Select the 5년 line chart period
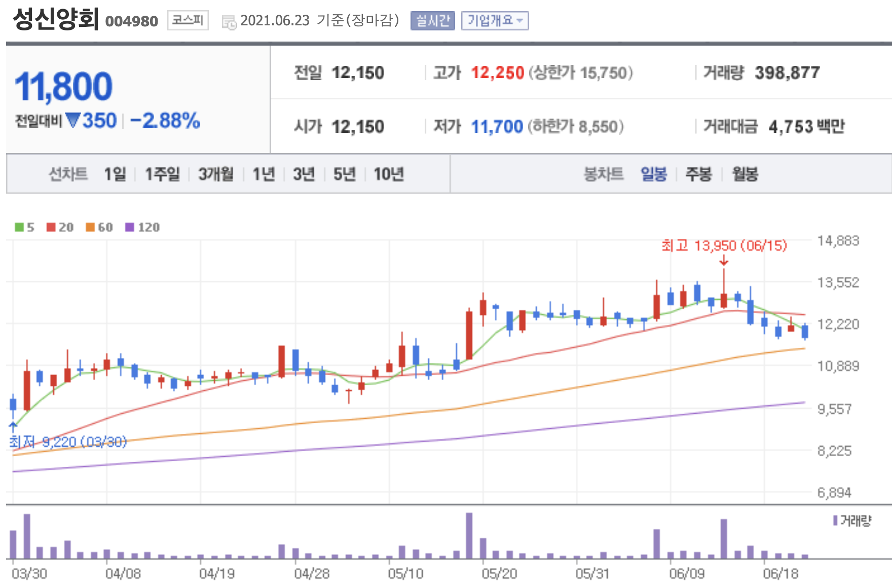Screen dimensions: 892x588 pos(345,174)
